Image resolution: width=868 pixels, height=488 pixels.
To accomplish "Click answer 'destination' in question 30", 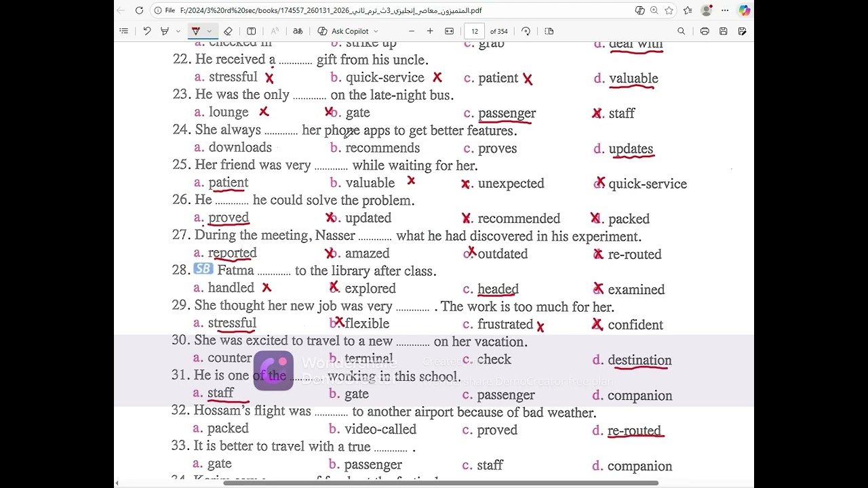I will click(x=639, y=360).
